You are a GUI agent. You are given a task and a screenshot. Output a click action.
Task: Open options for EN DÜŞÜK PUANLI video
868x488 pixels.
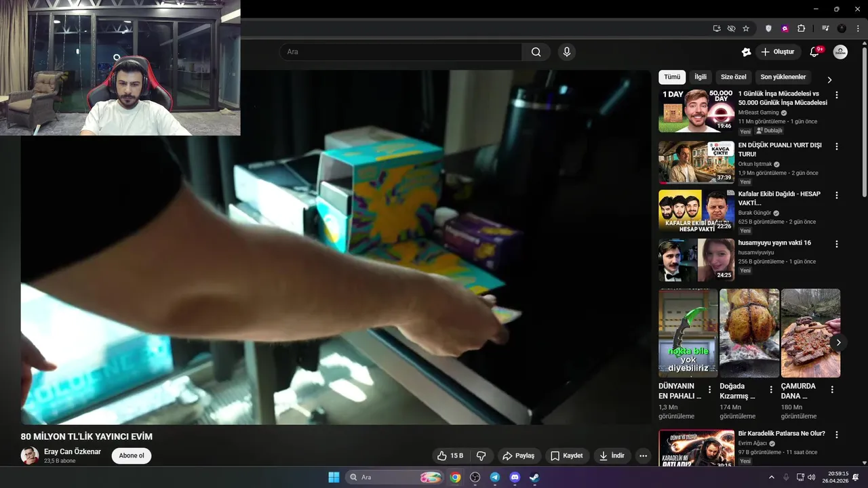tap(836, 146)
